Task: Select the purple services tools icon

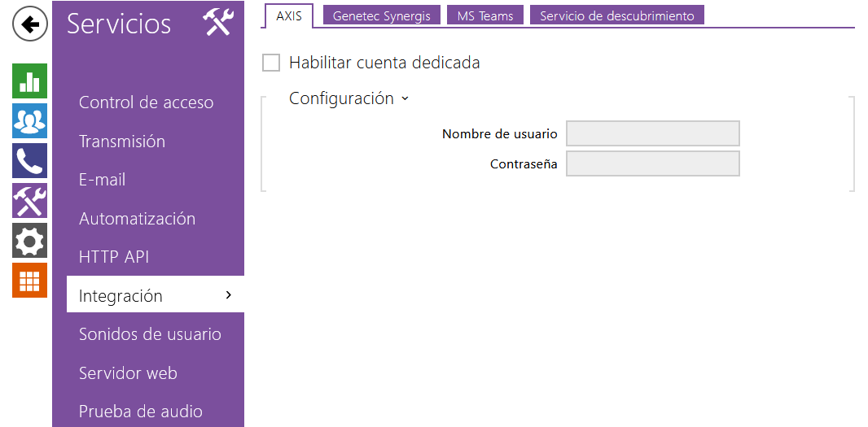Action: pos(29,201)
